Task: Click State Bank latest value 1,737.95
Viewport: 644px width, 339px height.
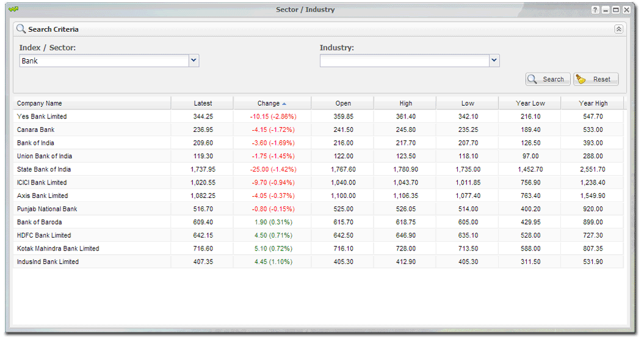Action: 203,169
